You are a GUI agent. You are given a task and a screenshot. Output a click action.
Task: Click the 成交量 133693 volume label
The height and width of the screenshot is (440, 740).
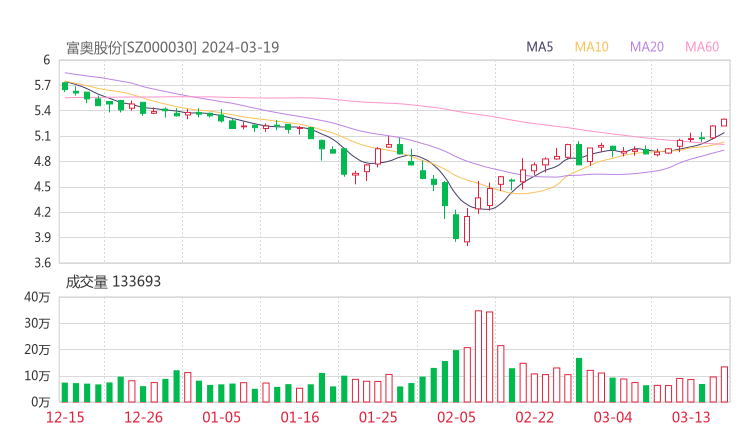click(113, 282)
